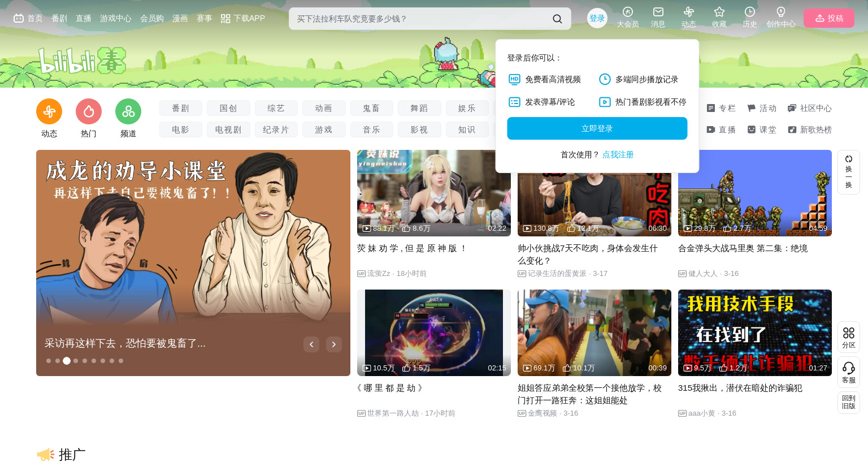Open 大会员 membership icon
Image resolution: width=868 pixels, height=466 pixels.
coord(628,18)
